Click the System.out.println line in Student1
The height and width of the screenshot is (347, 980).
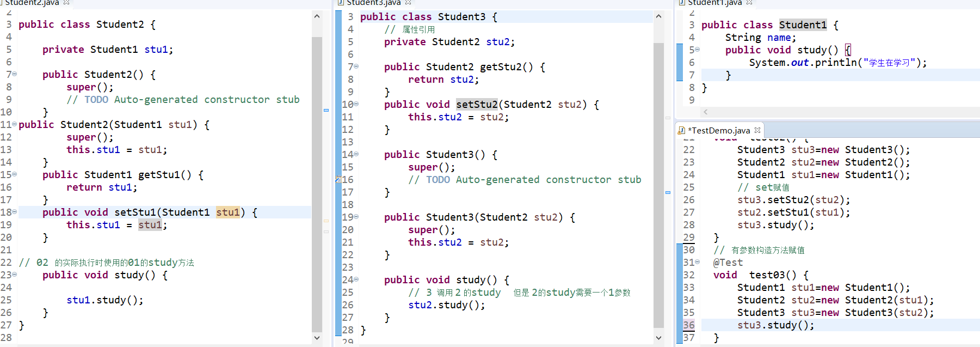coord(838,63)
